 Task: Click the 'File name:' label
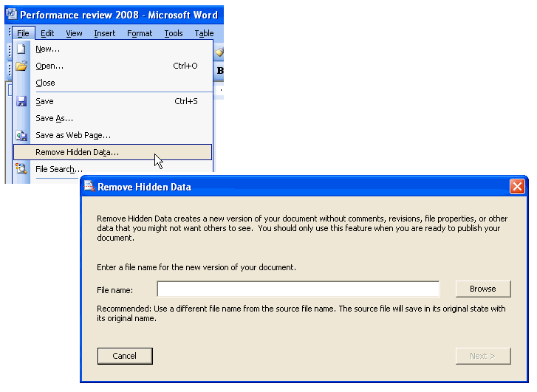click(114, 290)
